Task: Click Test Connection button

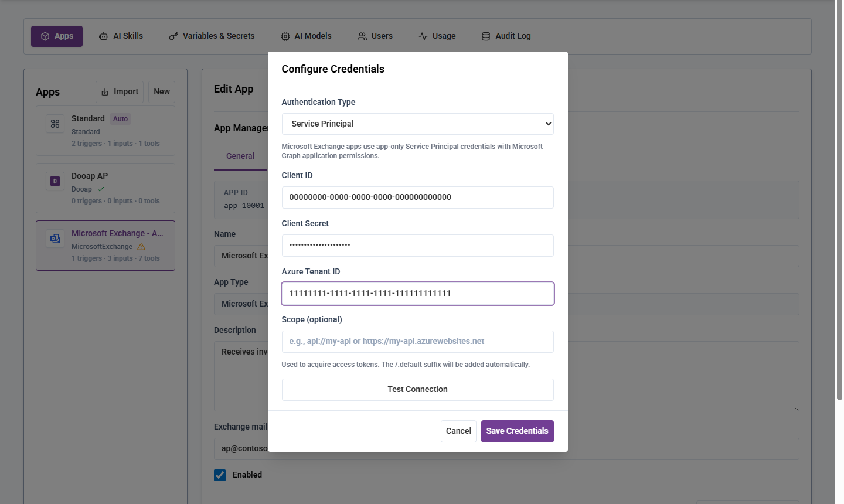Action: coord(418,390)
